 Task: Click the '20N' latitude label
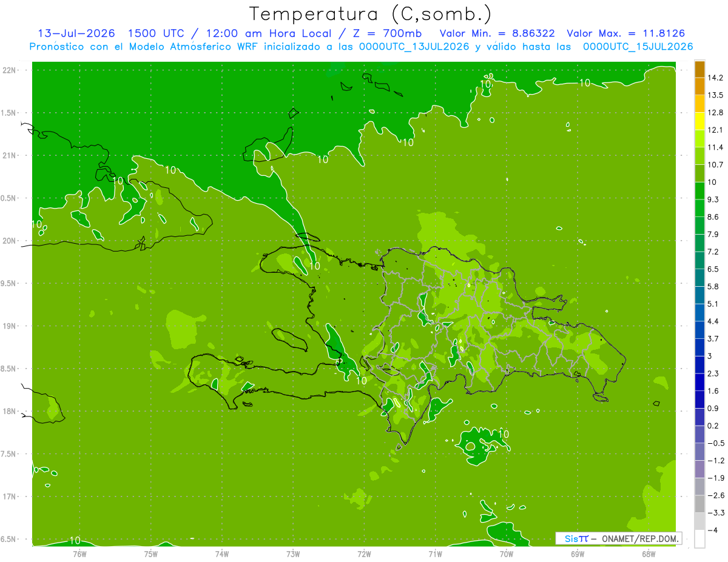(x=9, y=241)
